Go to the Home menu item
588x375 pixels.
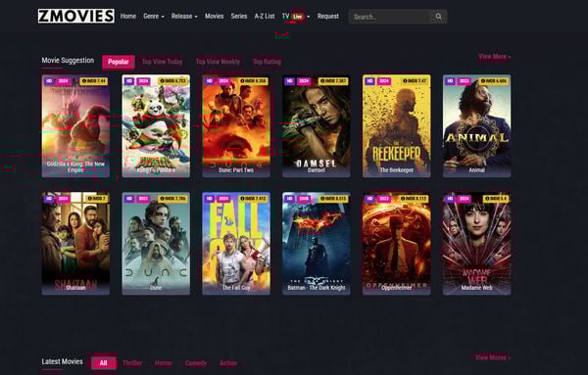(128, 17)
